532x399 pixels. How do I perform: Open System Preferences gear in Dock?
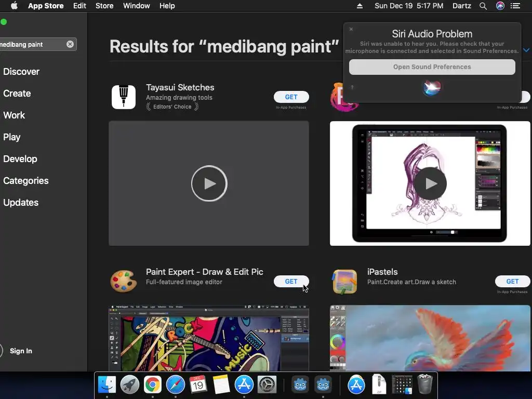click(267, 384)
